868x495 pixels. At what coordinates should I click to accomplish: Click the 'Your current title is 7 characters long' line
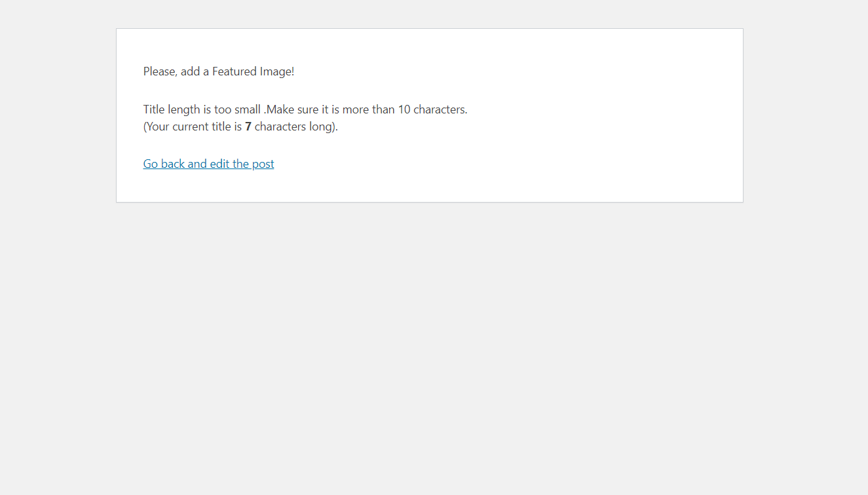point(240,127)
